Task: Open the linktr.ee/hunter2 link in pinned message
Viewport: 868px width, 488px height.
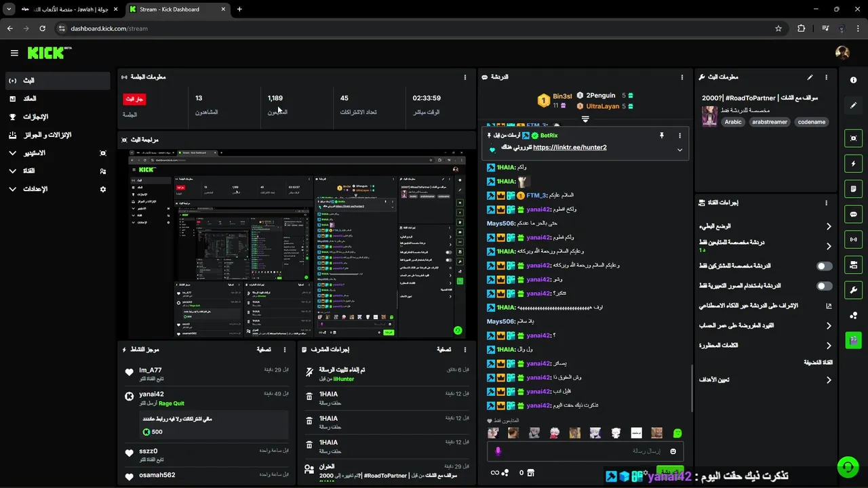Action: [x=570, y=148]
